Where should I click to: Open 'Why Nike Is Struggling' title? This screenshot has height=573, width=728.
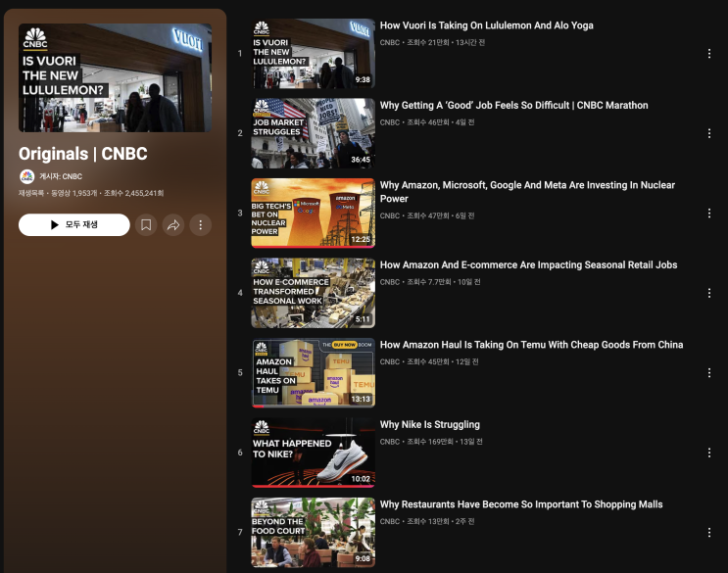click(x=430, y=424)
